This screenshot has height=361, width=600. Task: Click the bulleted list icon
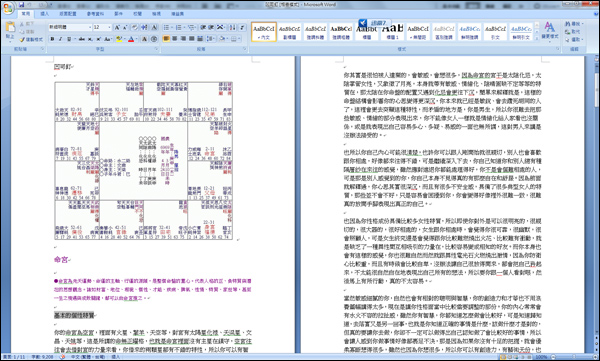click(x=167, y=28)
